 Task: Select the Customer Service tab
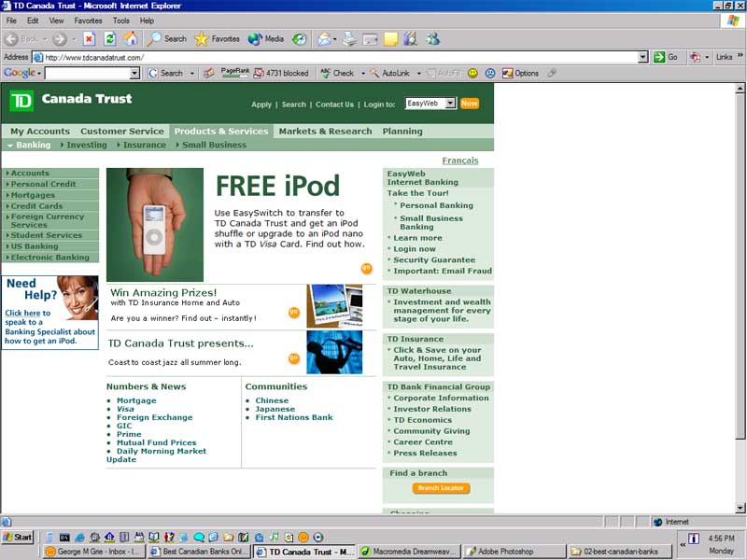click(121, 132)
